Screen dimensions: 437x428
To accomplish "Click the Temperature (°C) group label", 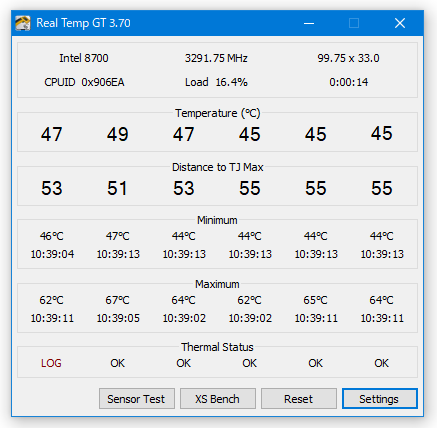I will (x=217, y=113).
